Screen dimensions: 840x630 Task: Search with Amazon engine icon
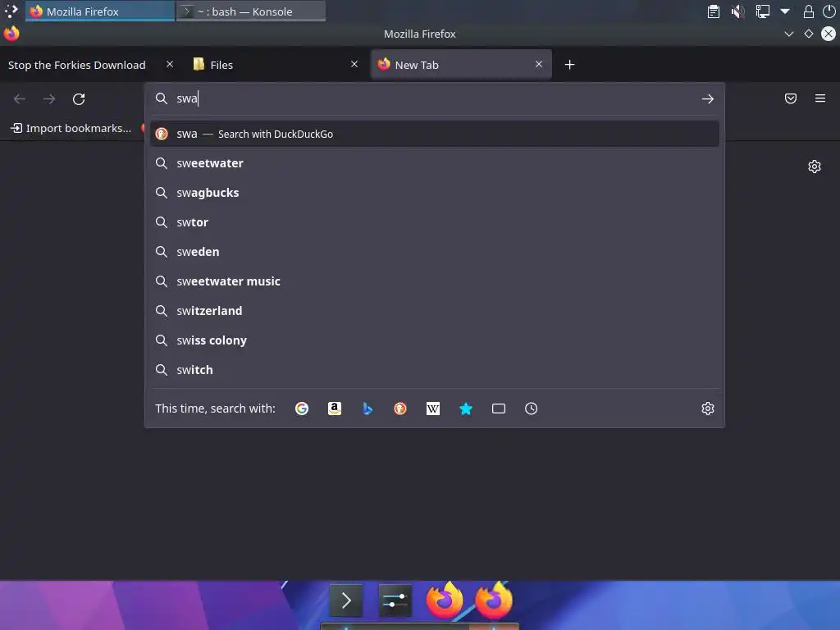click(335, 409)
